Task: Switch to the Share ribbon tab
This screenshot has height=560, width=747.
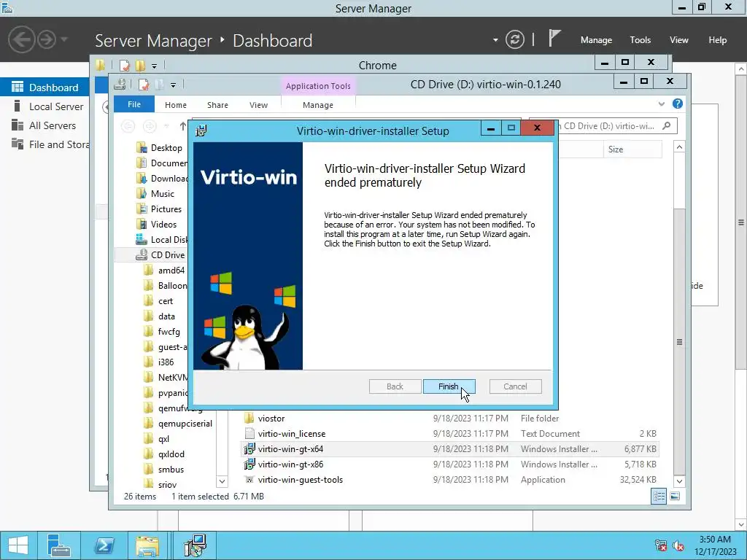Action: [x=217, y=105]
